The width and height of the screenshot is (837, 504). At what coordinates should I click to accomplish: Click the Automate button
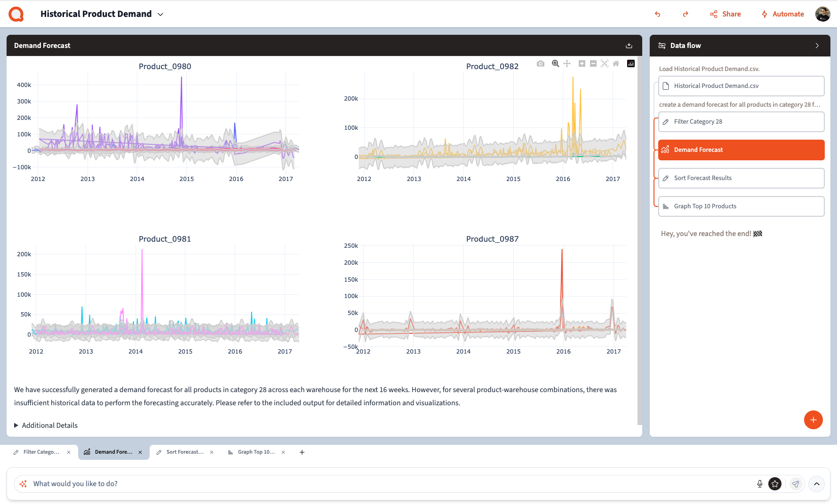click(x=783, y=14)
